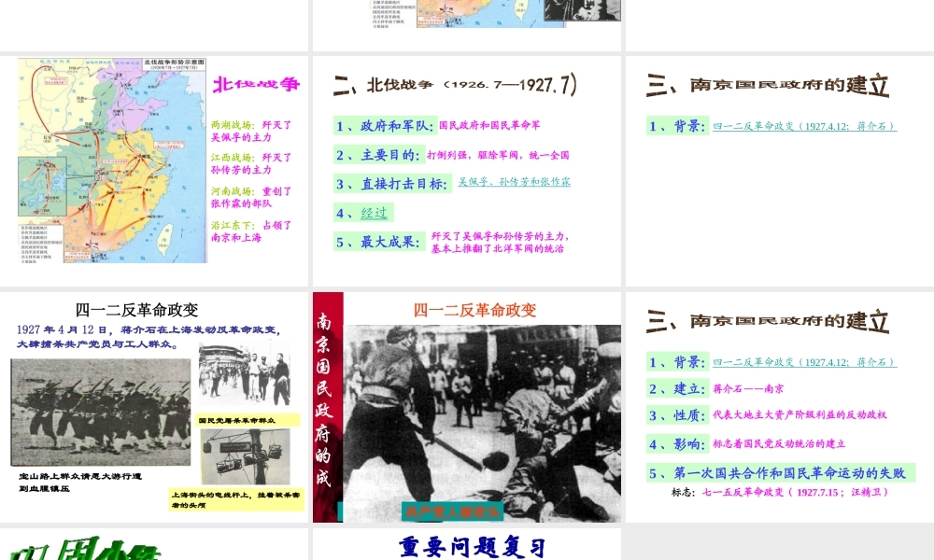Select the black 四一二反革命政变 slide title
The width and height of the screenshot is (934, 560).
click(136, 310)
